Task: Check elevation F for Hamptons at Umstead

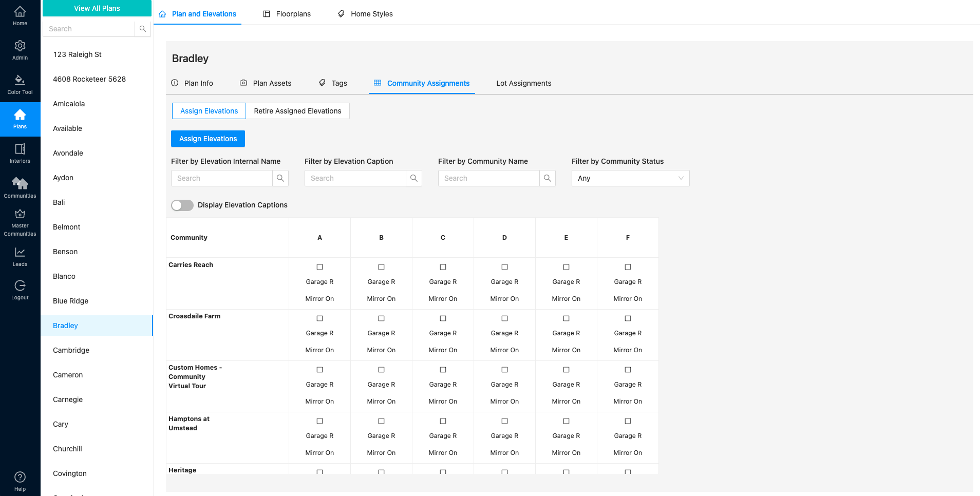Action: [x=628, y=421]
